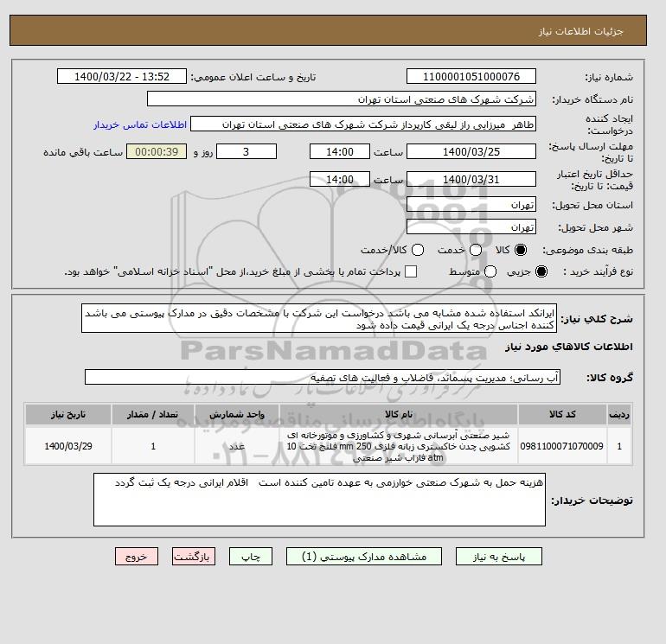Click the remaining days field showing 3
Image resolution: width=666 pixels, height=644 pixels.
click(x=247, y=151)
